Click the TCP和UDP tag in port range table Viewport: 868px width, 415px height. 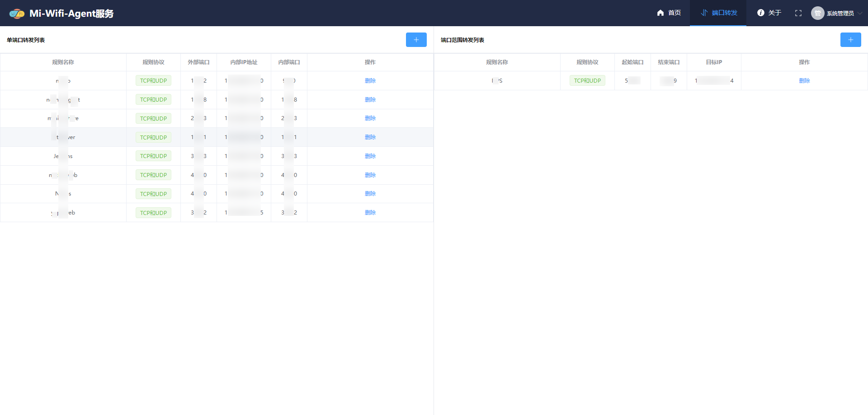pos(587,81)
